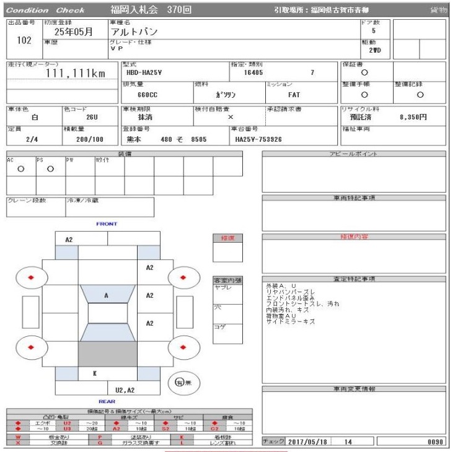Click the red W symbol in the damage legend
Screen dimensions: 476x452
[x=18, y=437]
